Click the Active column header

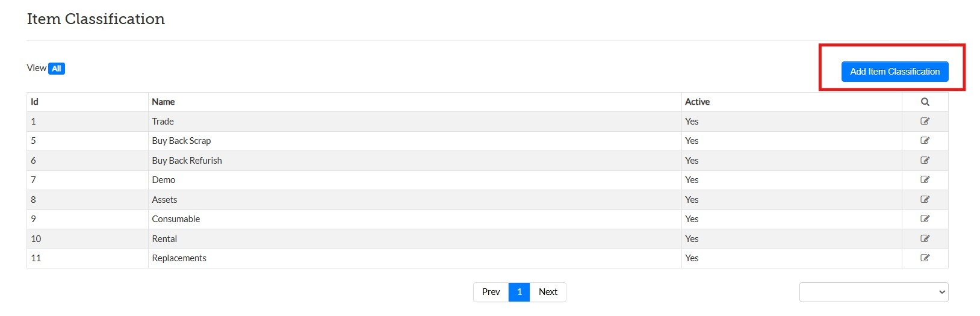pos(697,102)
